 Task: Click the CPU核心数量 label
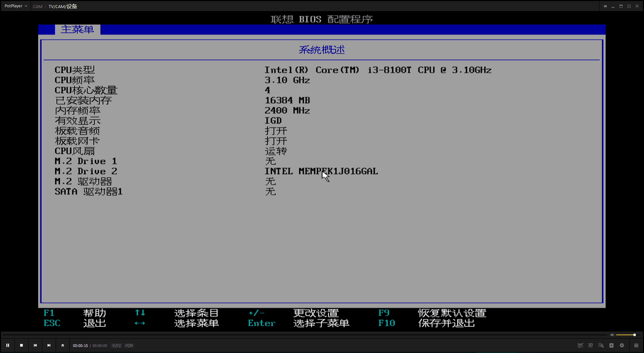pyautogui.click(x=86, y=90)
